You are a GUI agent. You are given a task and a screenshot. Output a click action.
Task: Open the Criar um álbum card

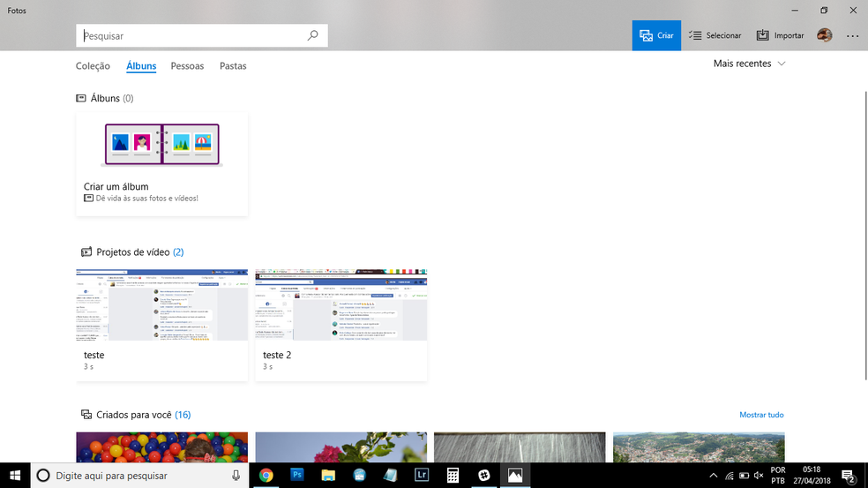pyautogui.click(x=162, y=164)
